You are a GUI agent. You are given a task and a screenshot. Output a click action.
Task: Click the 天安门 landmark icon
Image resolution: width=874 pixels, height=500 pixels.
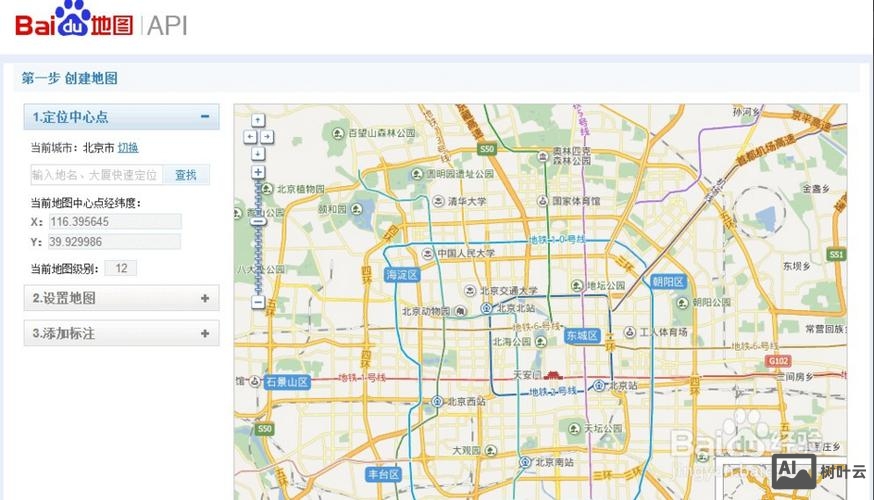(553, 375)
